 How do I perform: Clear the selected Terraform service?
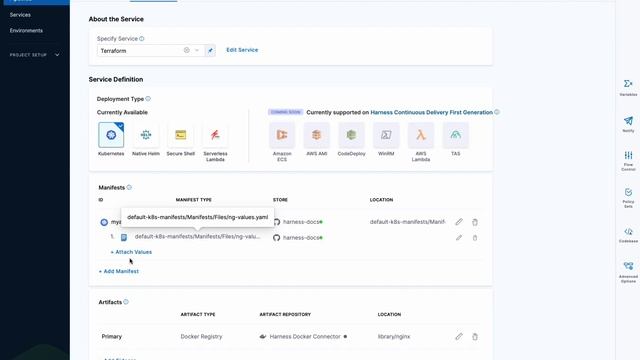(x=187, y=50)
